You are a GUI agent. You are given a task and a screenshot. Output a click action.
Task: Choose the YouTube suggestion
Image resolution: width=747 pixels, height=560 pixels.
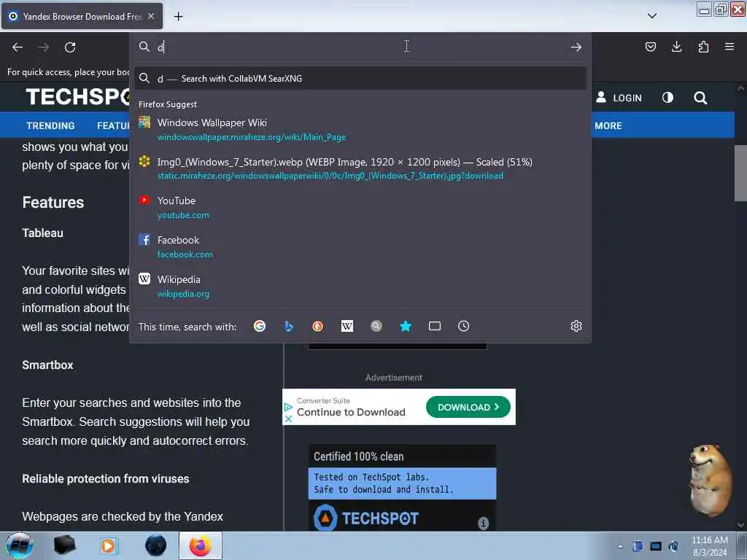360,208
